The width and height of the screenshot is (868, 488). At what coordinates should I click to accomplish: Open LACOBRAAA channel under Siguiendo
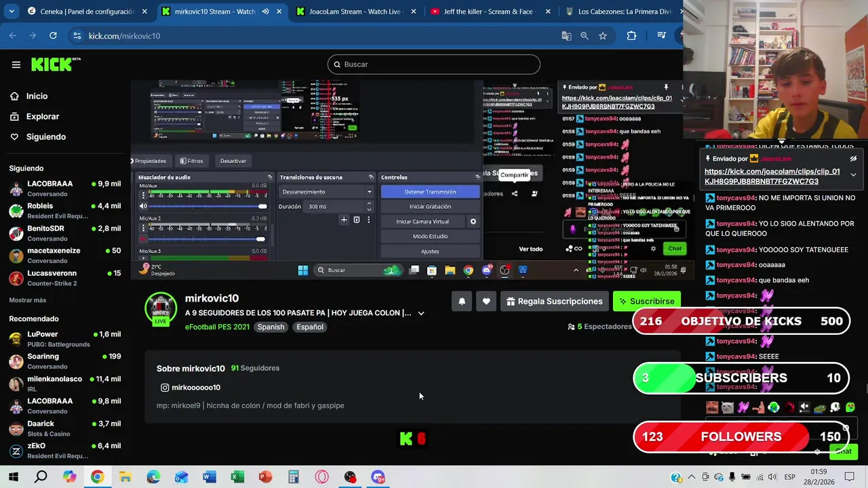65,188
